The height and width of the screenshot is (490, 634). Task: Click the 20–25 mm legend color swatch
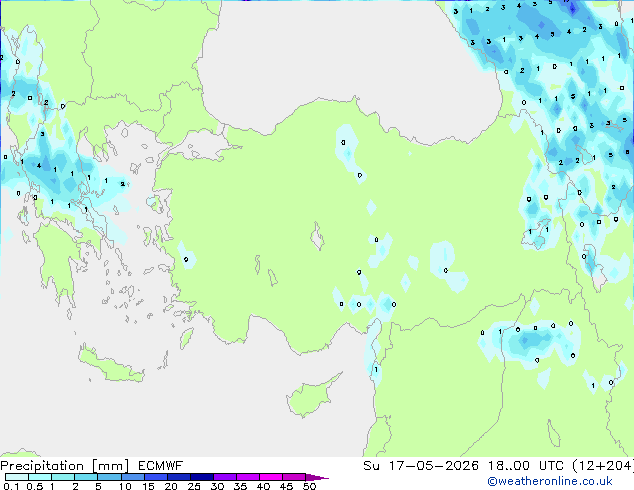point(178,477)
